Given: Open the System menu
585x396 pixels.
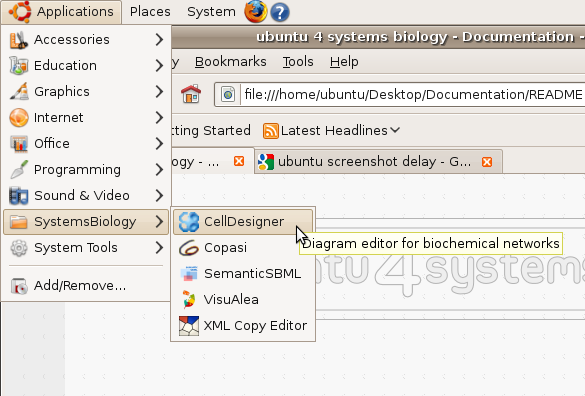Looking at the screenshot, I should click(x=211, y=12).
